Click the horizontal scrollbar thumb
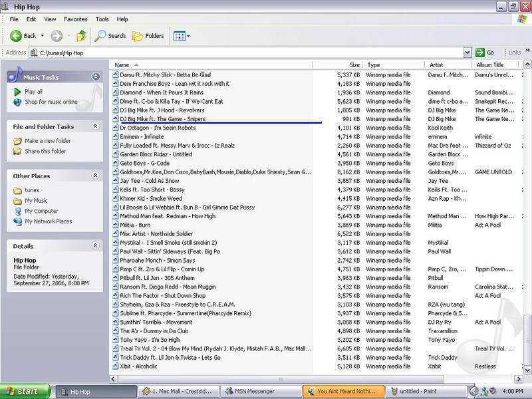This screenshot has height=399, width=532. (x=281, y=379)
